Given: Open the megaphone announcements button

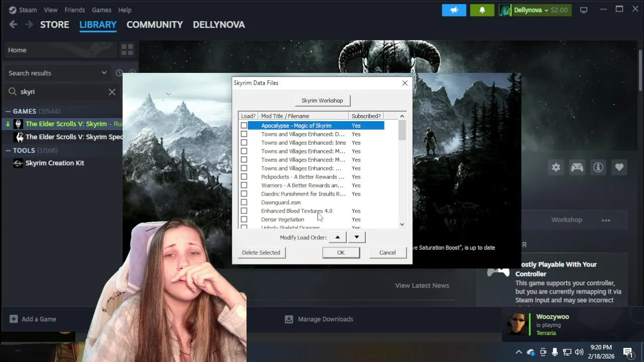Looking at the screenshot, I should (454, 10).
